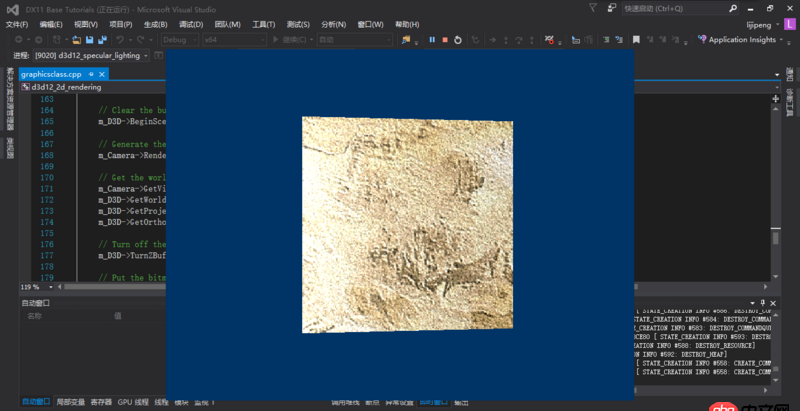Viewport: 800px width, 411px height.
Task: Click the output panel pin icon
Action: tap(763, 303)
